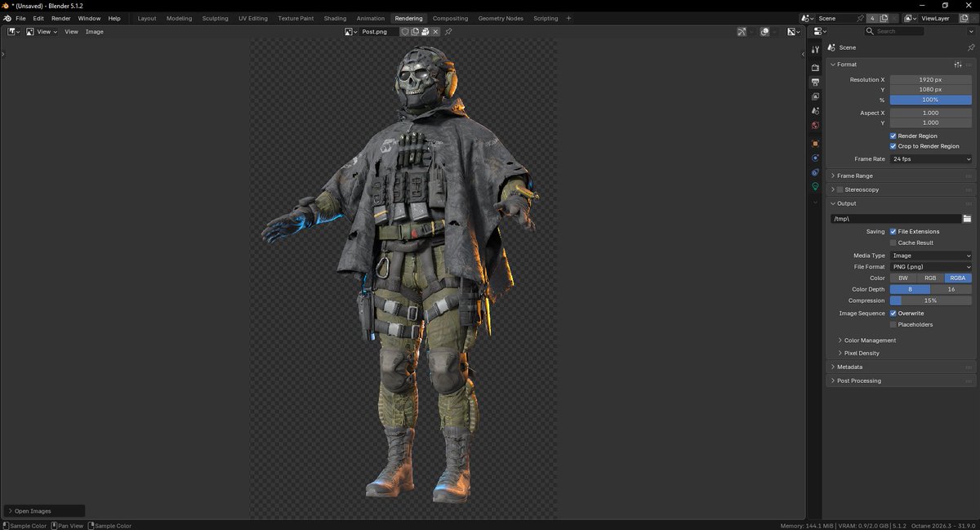Image resolution: width=980 pixels, height=530 pixels.
Task: Disable Crop to Render Region checkbox
Action: pos(893,146)
